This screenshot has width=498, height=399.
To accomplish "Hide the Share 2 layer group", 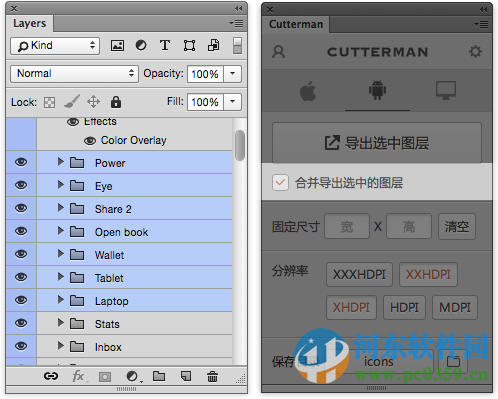I will (21, 208).
